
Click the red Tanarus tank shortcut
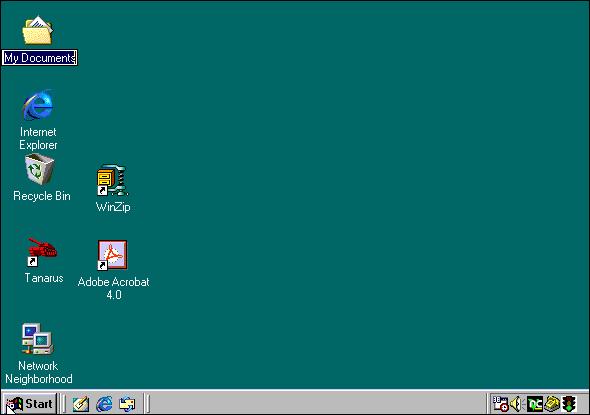click(x=42, y=252)
